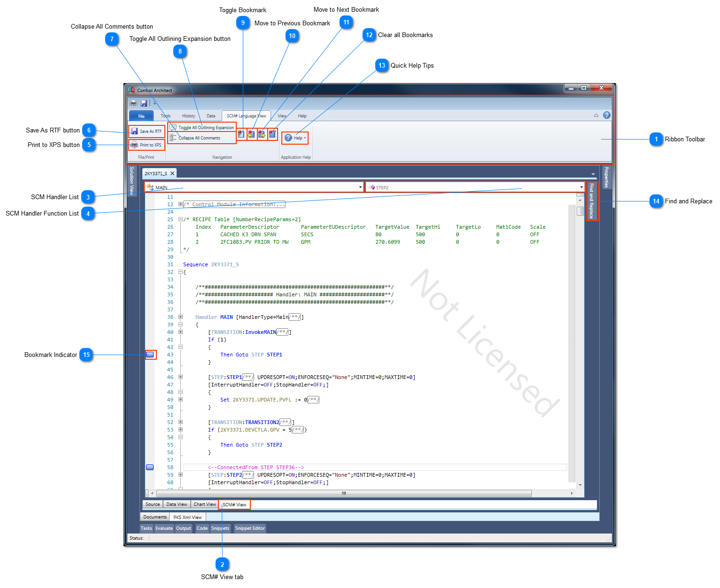This screenshot has width=720, height=588.
Task: Collapse the block at line 48
Action: (180, 392)
